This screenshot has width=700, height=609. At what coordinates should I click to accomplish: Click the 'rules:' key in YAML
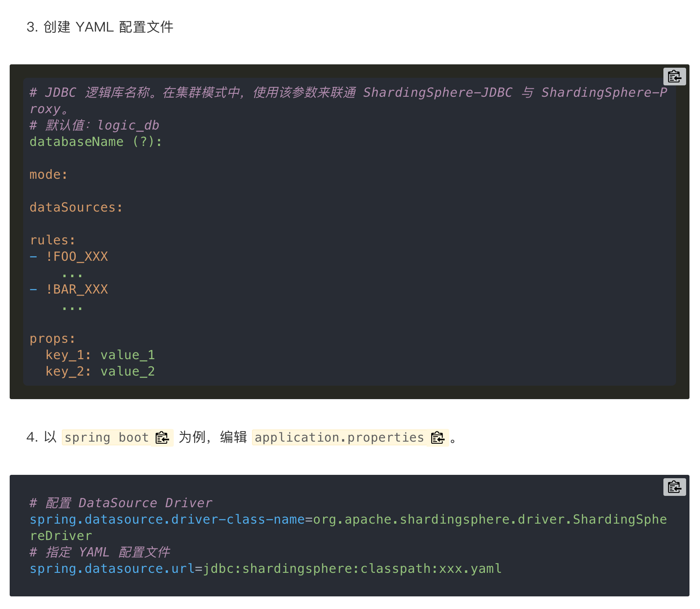[53, 240]
